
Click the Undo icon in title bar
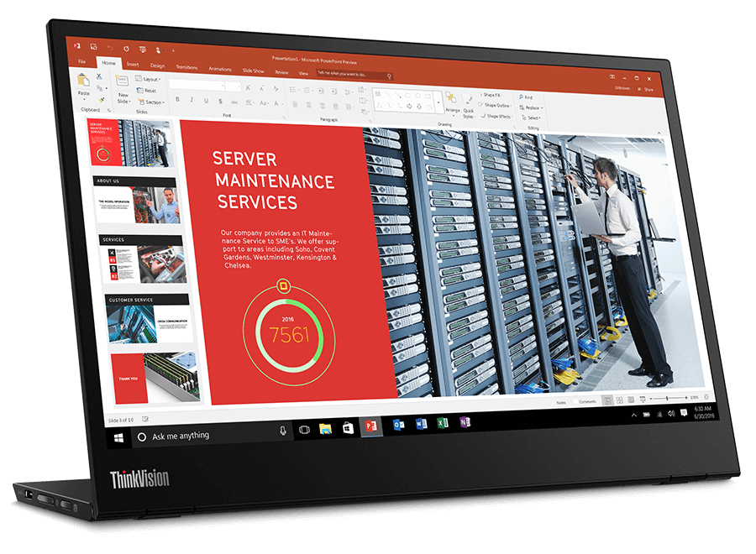(x=108, y=48)
